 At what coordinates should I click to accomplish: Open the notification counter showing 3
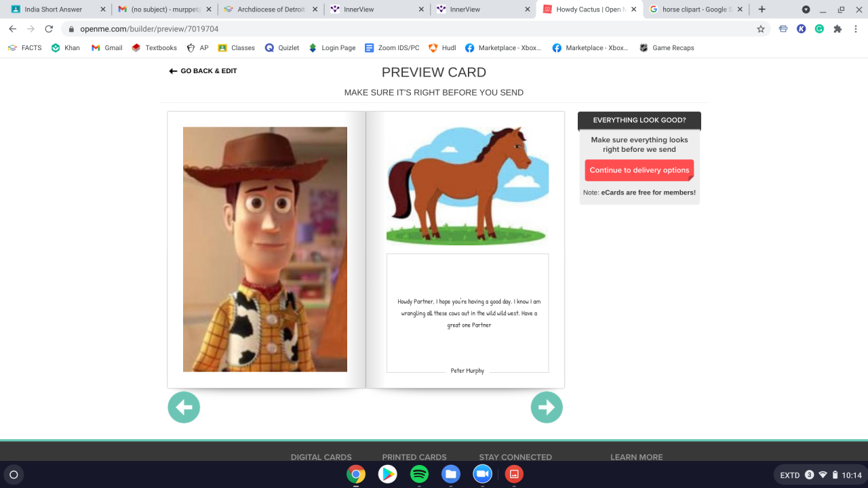click(x=809, y=475)
